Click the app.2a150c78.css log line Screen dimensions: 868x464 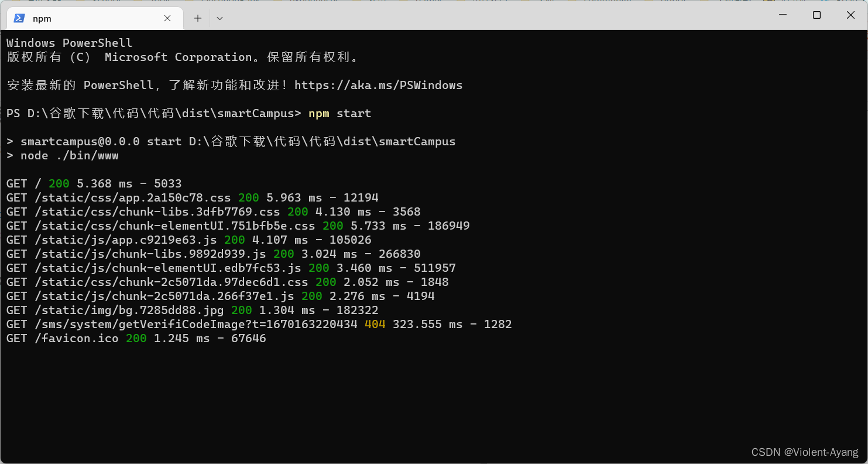click(193, 197)
